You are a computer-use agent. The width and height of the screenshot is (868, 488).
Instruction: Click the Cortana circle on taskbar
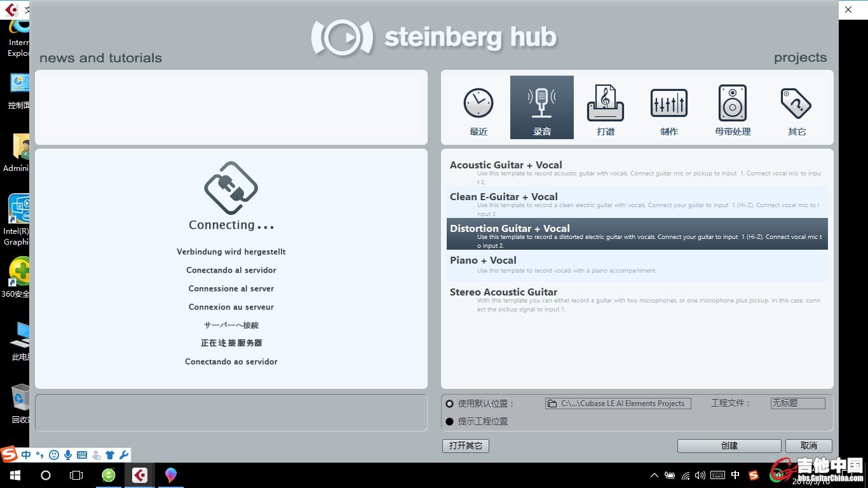(x=46, y=475)
